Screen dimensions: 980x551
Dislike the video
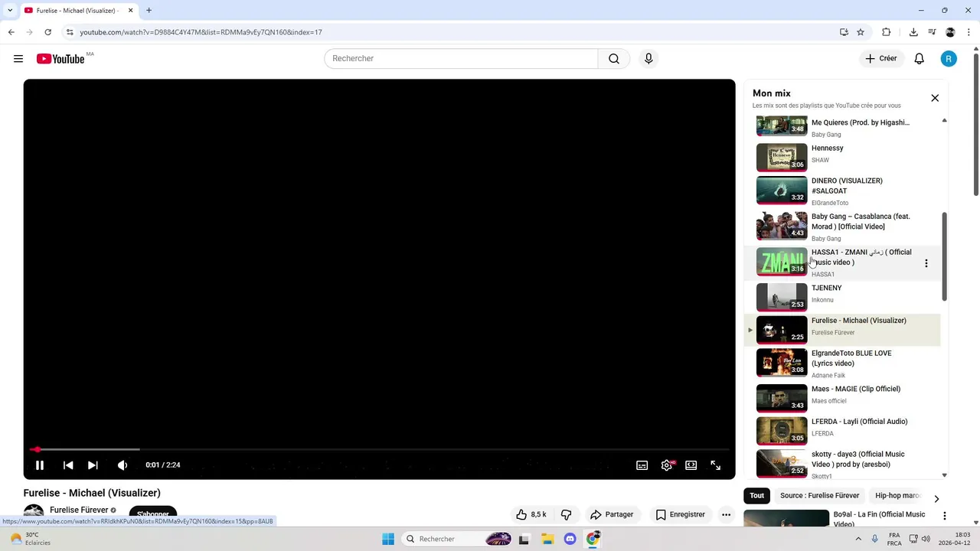[567, 514]
